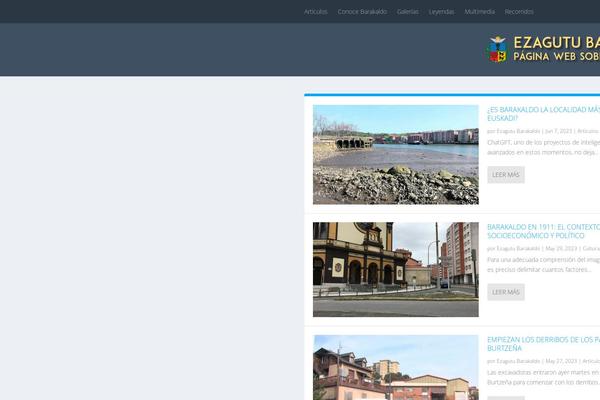600x400 pixels.
Task: Open article 'Empiezan los derribos de los…'
Action: 543,344
